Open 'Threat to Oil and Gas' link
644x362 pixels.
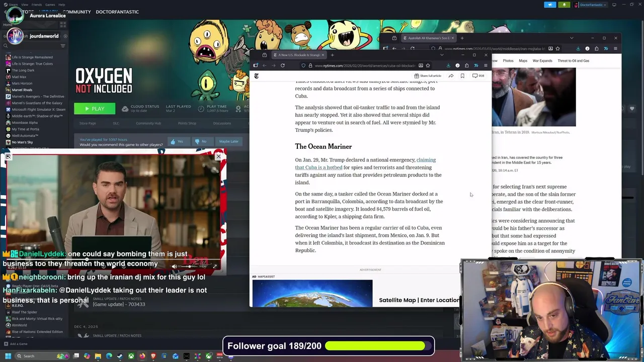(573, 61)
